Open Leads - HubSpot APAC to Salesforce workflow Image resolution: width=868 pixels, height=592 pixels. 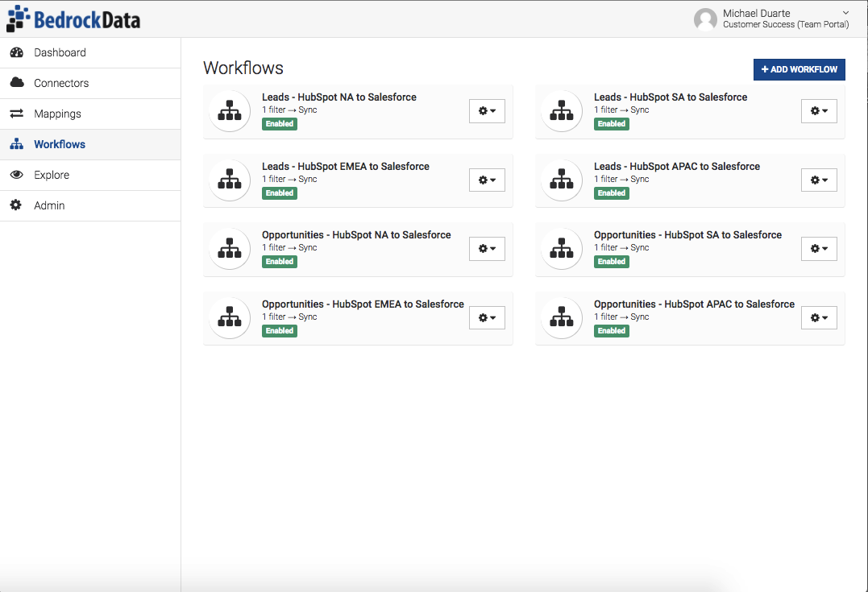pyautogui.click(x=676, y=167)
